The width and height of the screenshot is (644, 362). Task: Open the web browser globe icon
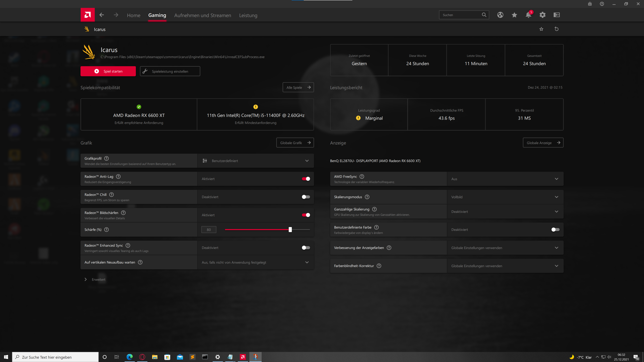pos(500,15)
